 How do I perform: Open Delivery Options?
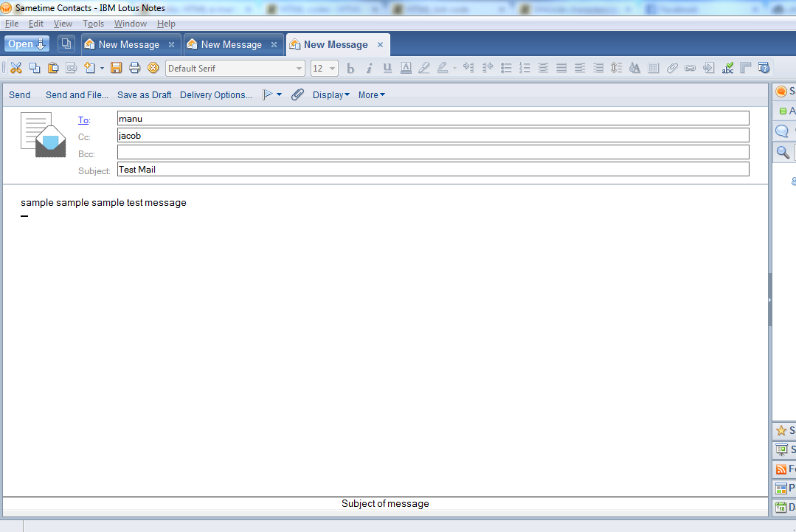[x=214, y=94]
